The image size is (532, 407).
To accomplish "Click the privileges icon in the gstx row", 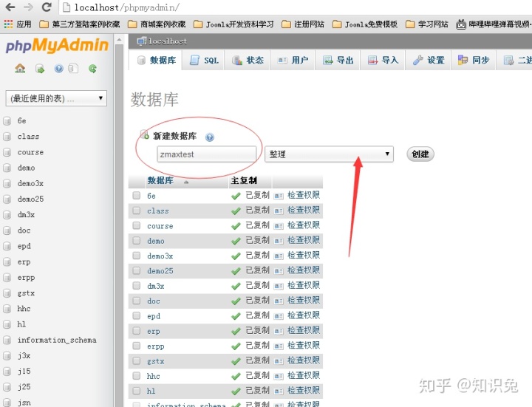I will click(x=279, y=361).
